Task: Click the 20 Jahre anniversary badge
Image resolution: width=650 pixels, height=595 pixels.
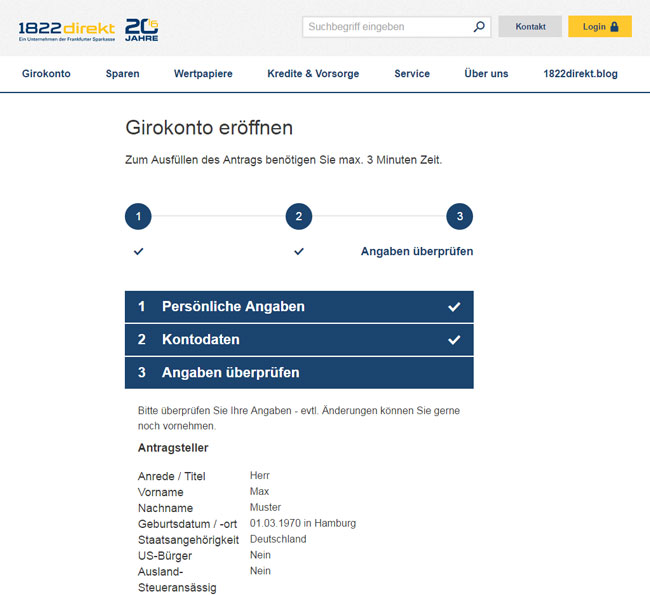Action: 142,30
